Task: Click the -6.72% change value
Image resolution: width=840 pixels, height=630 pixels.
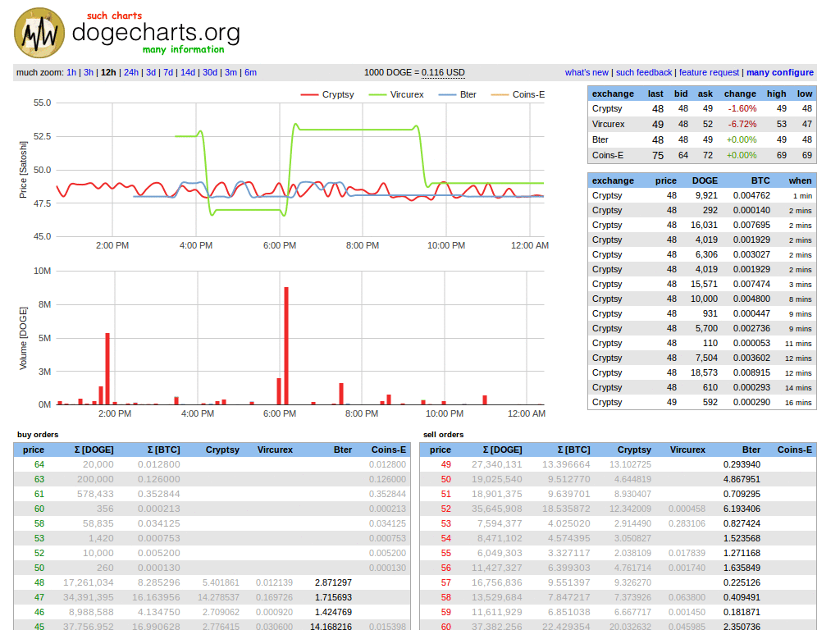Action: click(742, 125)
